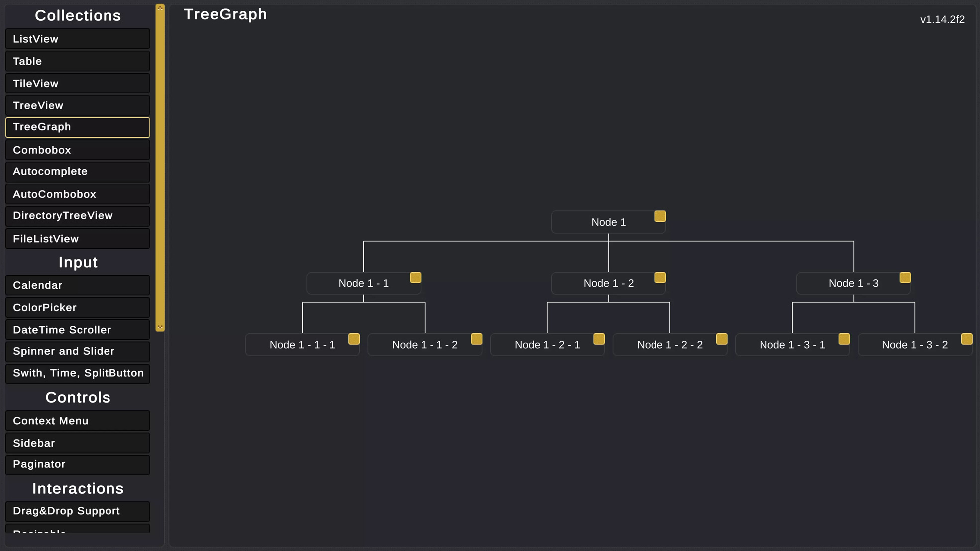
Task: Open the Paginator demo
Action: 78,464
